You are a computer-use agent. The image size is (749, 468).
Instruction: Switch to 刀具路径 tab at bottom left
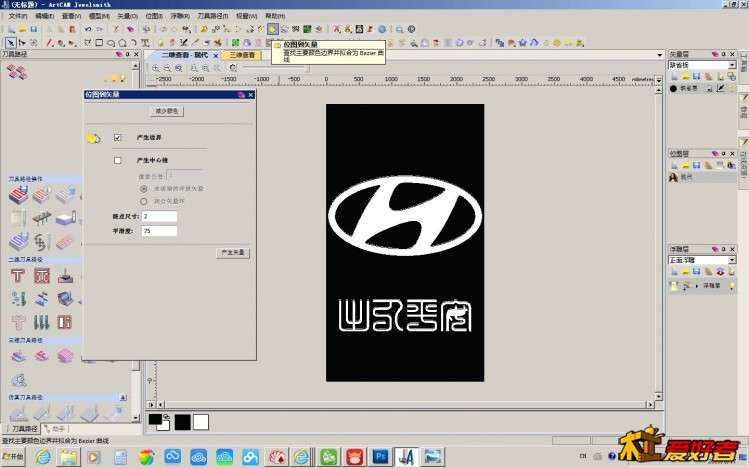[21, 428]
